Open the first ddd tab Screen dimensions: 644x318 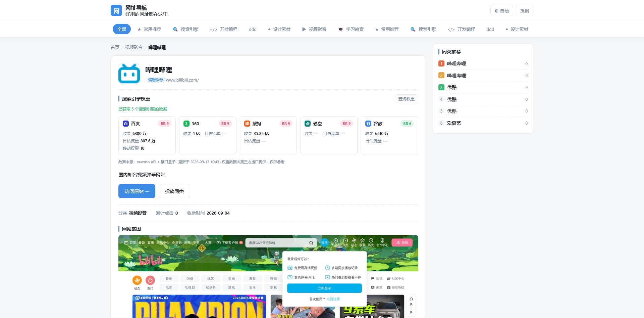[253, 29]
